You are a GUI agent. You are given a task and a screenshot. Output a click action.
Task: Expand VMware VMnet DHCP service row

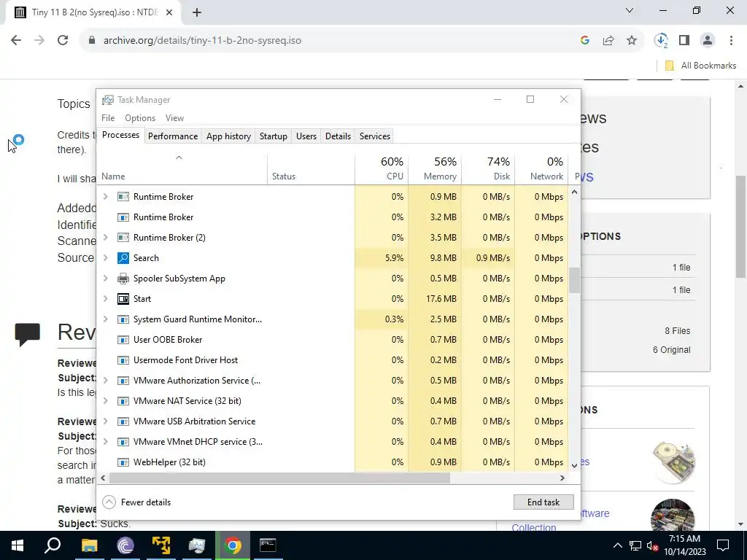click(106, 441)
